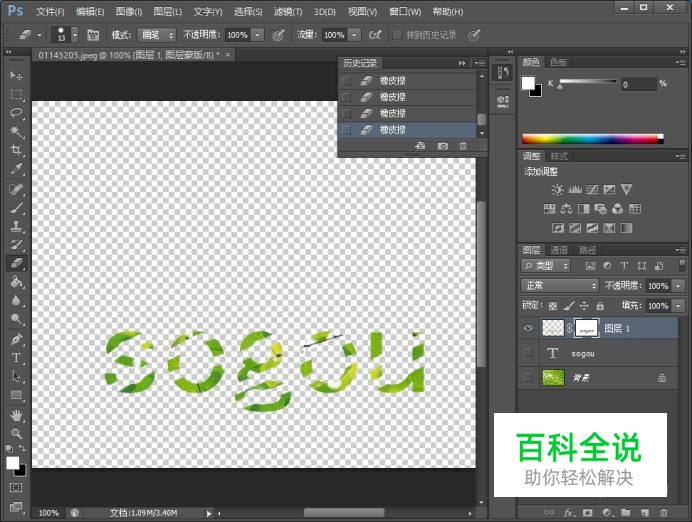Open layer filter type dropdown
This screenshot has width=692, height=522.
(546, 266)
